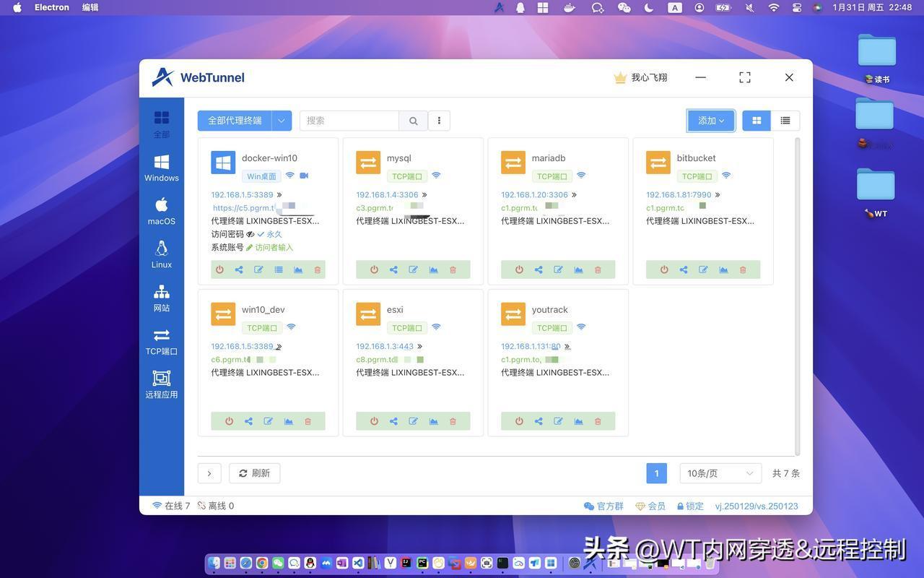Switch to grid view layout
Image resolution: width=924 pixels, height=578 pixels.
pyautogui.click(x=756, y=120)
